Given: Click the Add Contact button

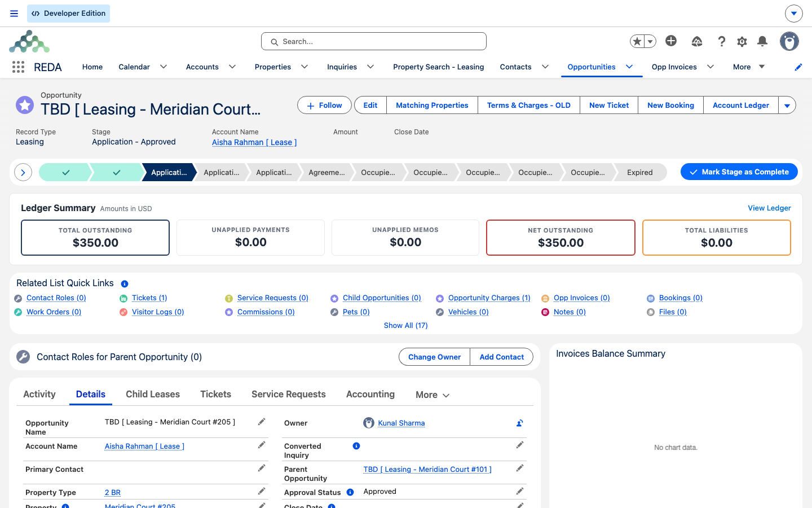Looking at the screenshot, I should 502,357.
